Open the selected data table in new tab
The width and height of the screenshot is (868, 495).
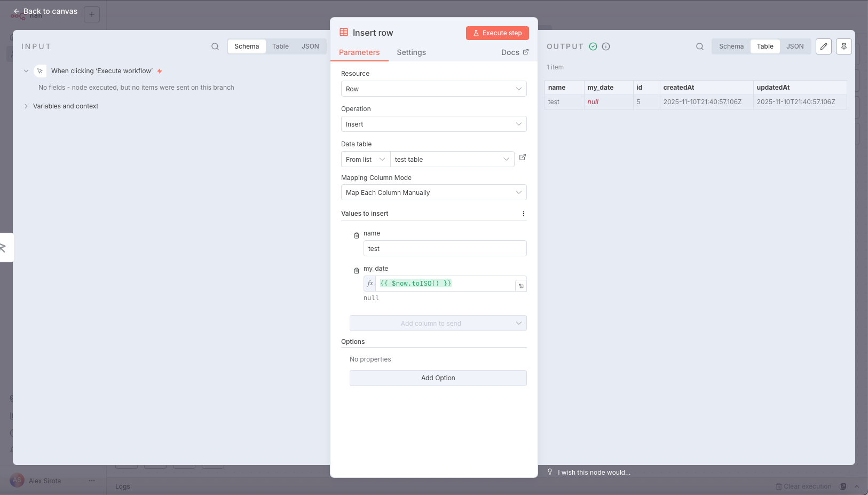tap(523, 157)
